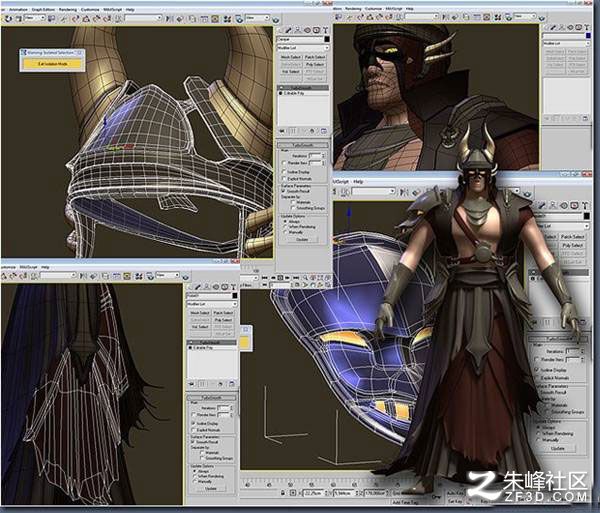The height and width of the screenshot is (513, 600).
Task: Collapse TurboSmooth rollout in top-left window
Action: 303,145
